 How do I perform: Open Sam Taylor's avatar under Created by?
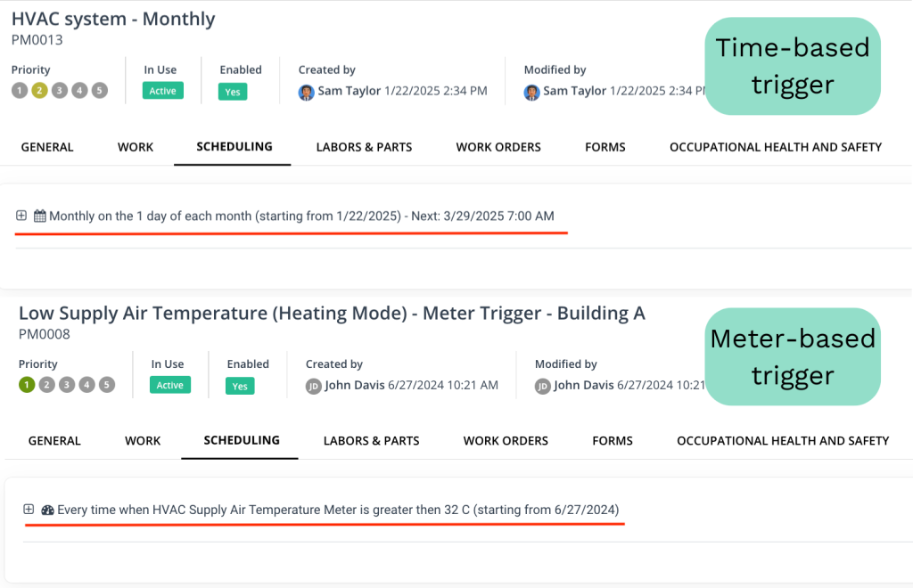pos(307,92)
